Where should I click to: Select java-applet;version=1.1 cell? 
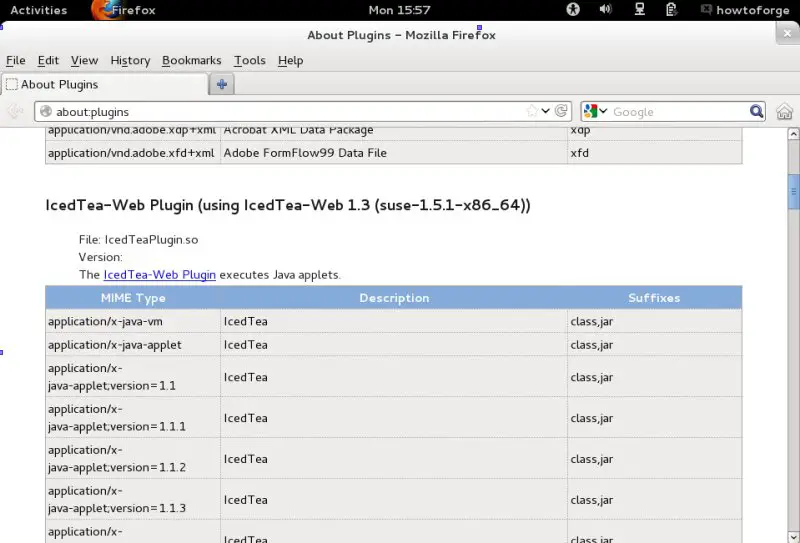click(133, 377)
